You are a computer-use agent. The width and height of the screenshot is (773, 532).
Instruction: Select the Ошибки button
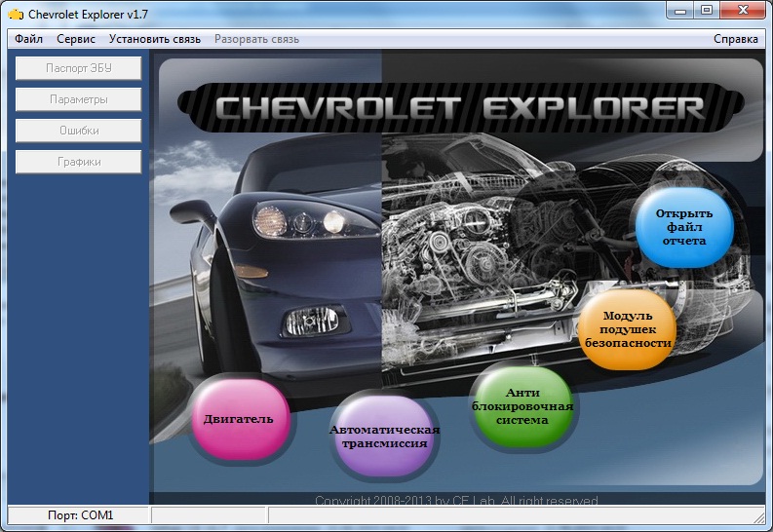click(78, 131)
